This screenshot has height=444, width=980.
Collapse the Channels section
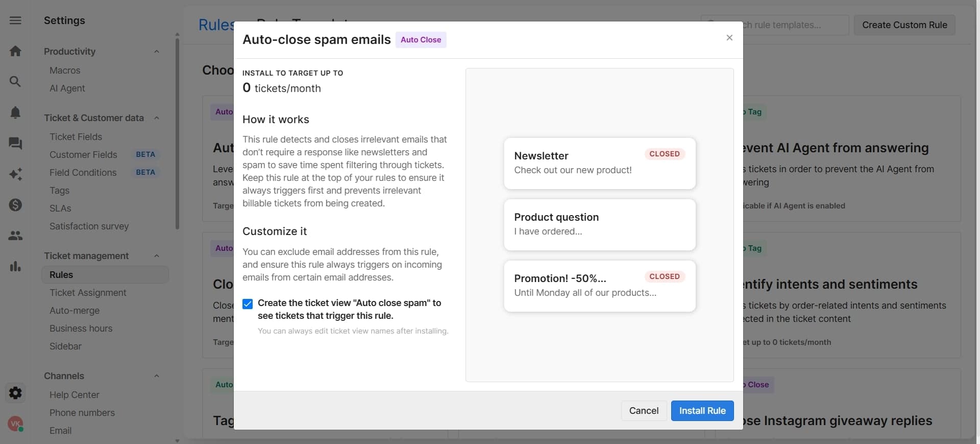click(156, 376)
